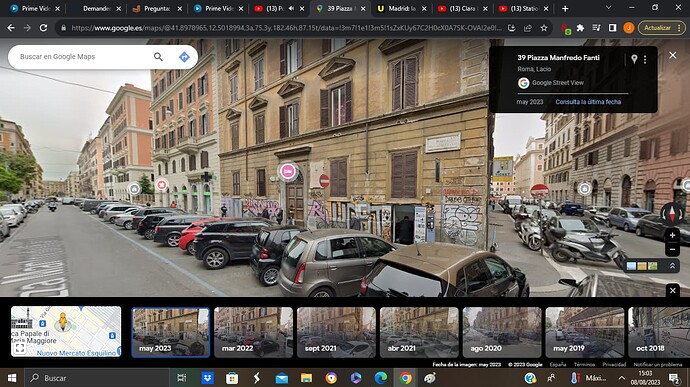This screenshot has height=387, width=690.
Task: Mute the playing YouTube tab speaker icon
Action: click(x=291, y=8)
